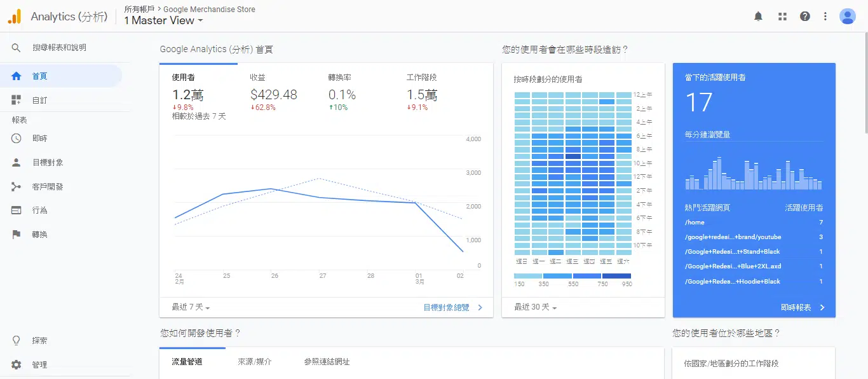Image resolution: width=868 pixels, height=379 pixels.
Task: Open the 最近 7 天 date range dropdown
Action: click(191, 307)
